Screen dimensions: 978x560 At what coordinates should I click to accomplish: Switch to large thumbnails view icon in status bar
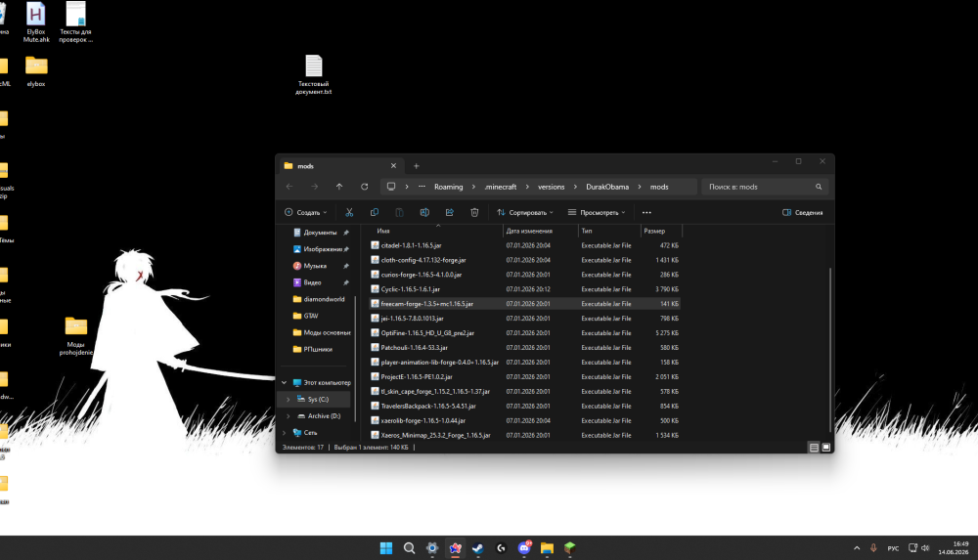[825, 448]
